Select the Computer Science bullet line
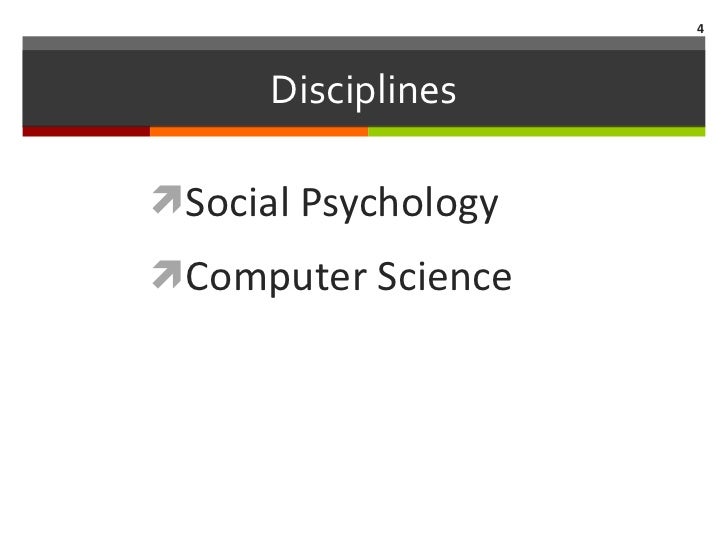The width and height of the screenshot is (728, 546). point(332,277)
